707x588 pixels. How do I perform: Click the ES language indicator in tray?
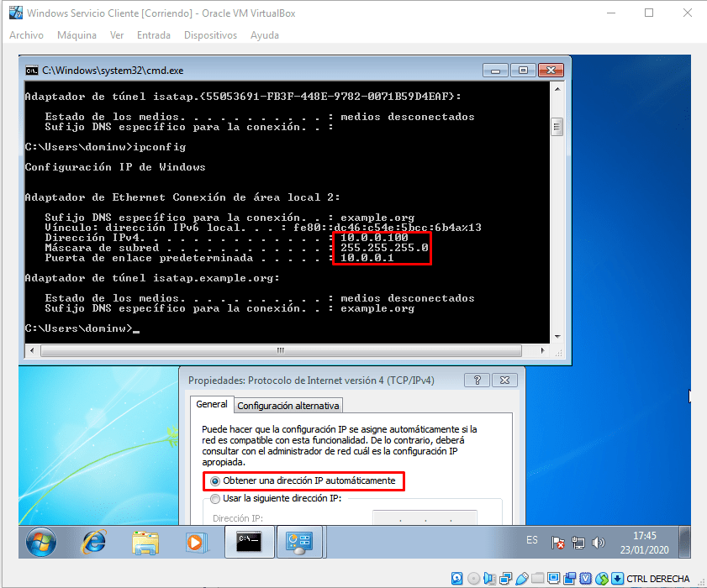tap(532, 541)
